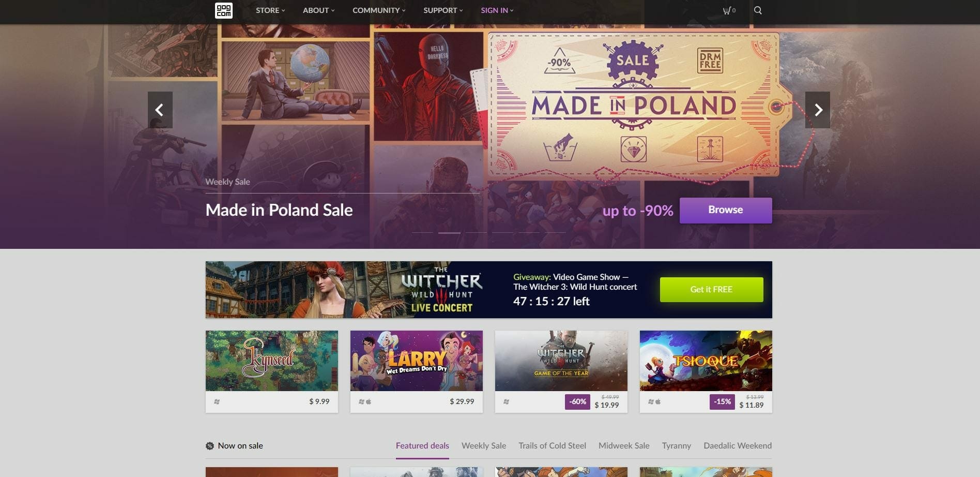
Task: Click the Now on sale badge icon
Action: click(210, 446)
